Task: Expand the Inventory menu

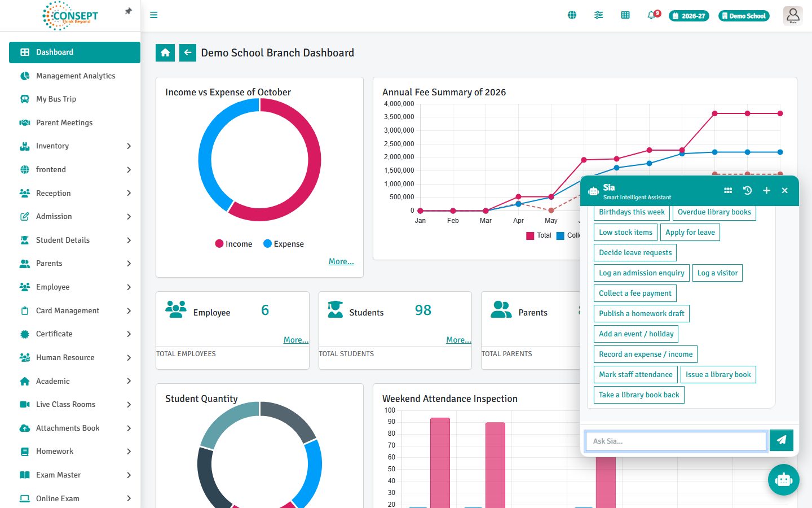Action: point(74,146)
